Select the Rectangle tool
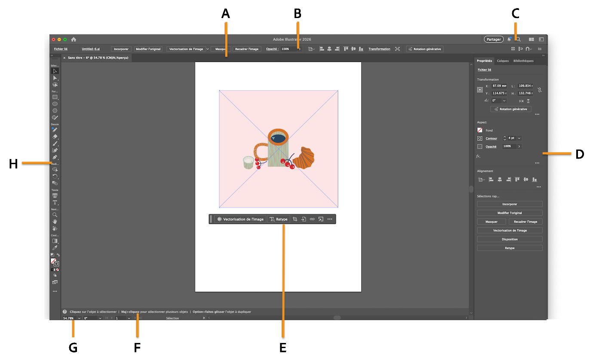 55,97
